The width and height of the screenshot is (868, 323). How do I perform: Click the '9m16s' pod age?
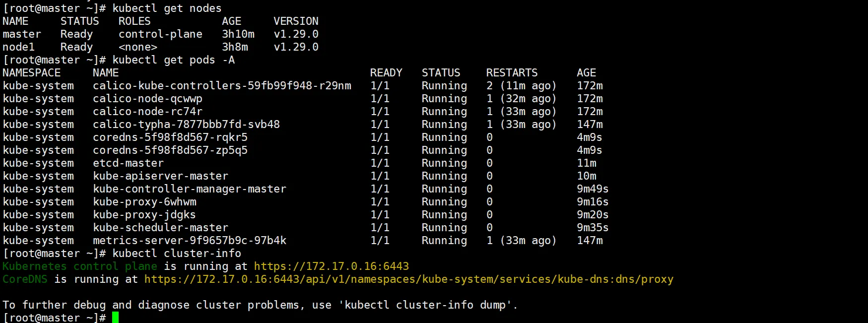(x=593, y=202)
